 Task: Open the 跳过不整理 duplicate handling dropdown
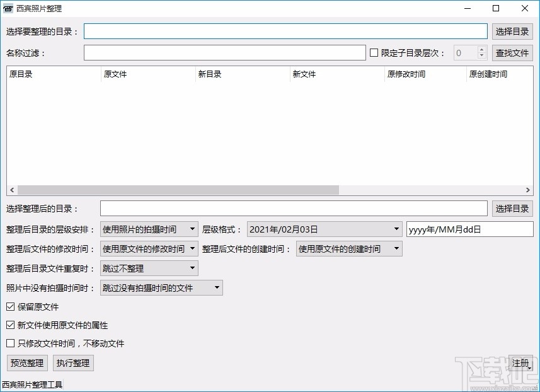point(192,268)
